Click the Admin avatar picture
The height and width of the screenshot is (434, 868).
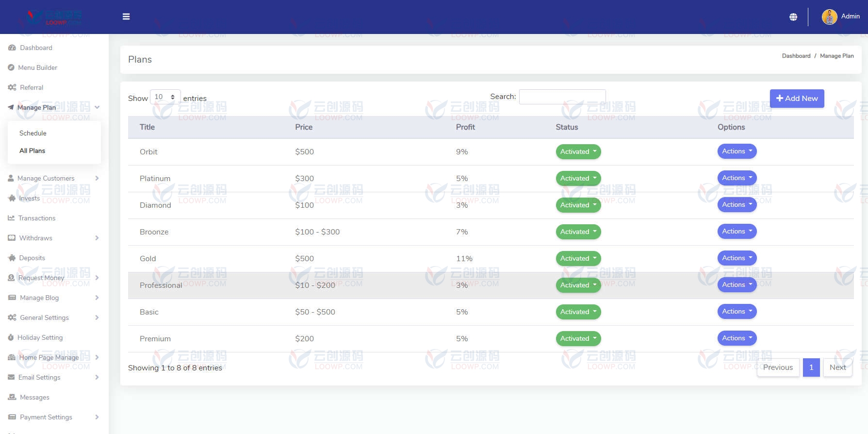[829, 17]
